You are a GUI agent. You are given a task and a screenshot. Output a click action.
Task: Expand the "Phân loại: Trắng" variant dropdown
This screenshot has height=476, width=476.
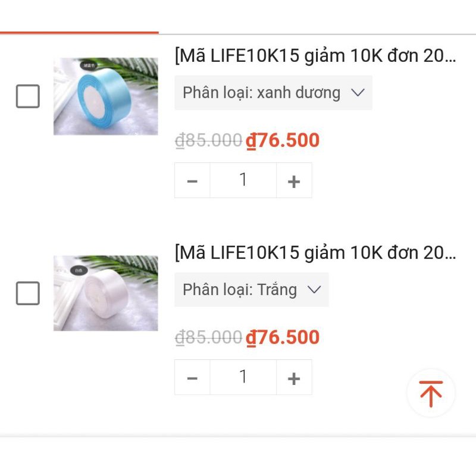pyautogui.click(x=251, y=290)
